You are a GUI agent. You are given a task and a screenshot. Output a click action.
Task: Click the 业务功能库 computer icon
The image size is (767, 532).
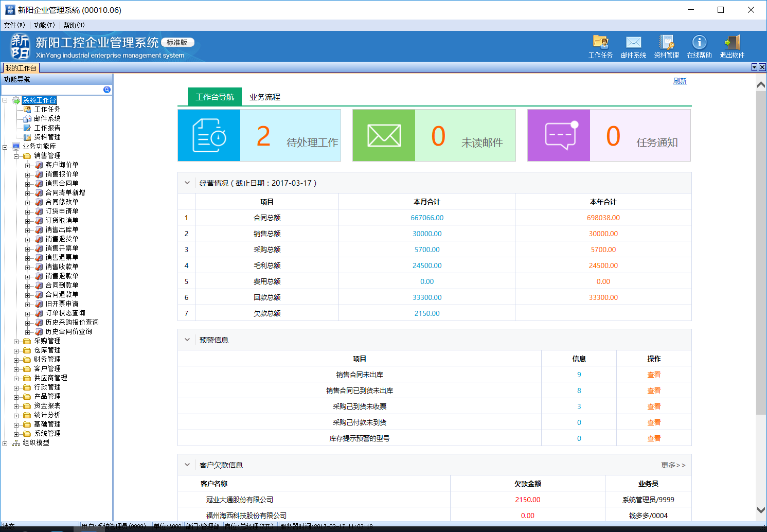click(16, 146)
